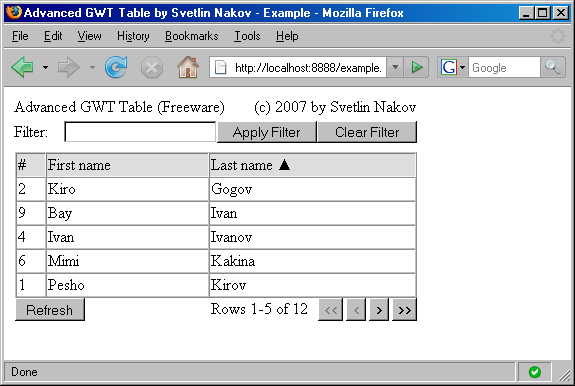Viewport: 575px width, 386px height.
Task: Click the grey Forward arrow
Action: coord(69,67)
